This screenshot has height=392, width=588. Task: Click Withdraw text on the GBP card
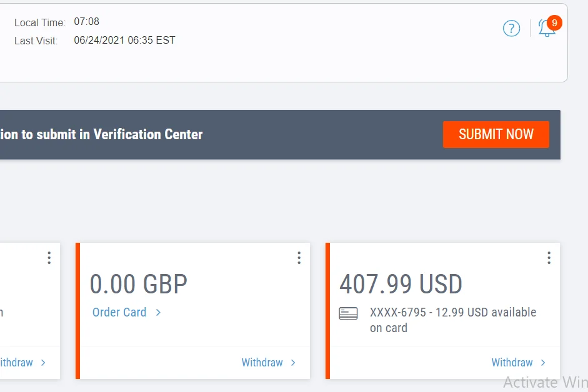262,363
